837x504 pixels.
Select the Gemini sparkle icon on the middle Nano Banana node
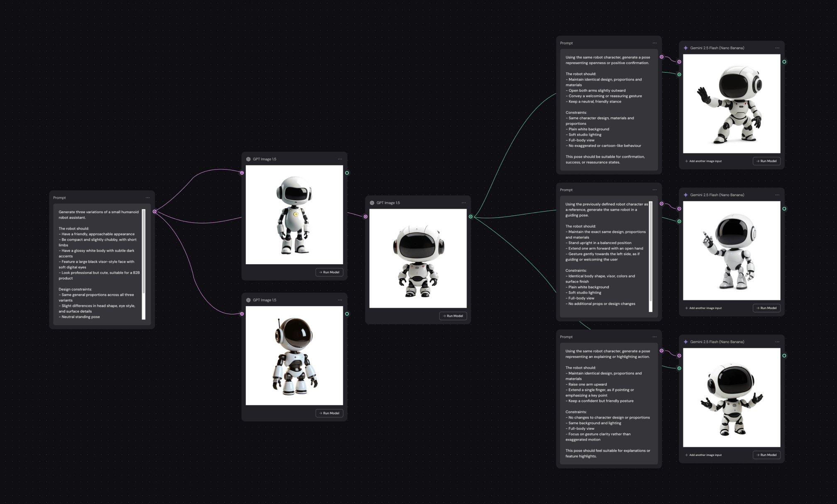pos(685,195)
